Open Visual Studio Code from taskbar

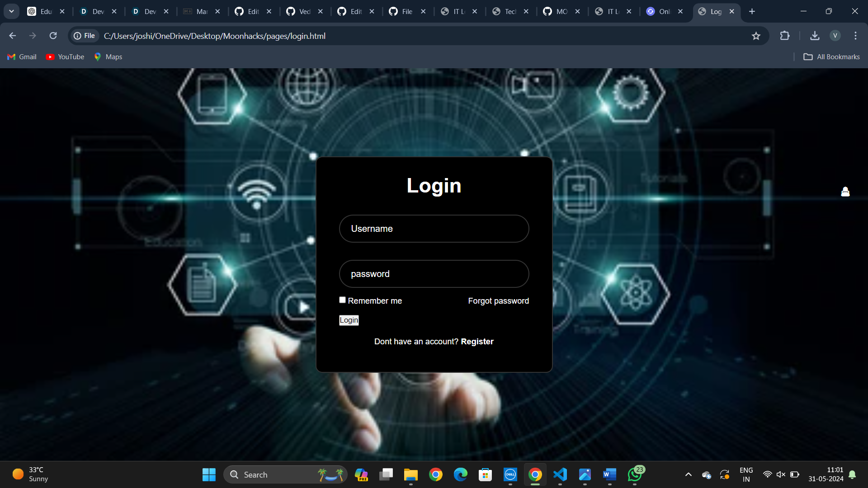pyautogui.click(x=560, y=474)
